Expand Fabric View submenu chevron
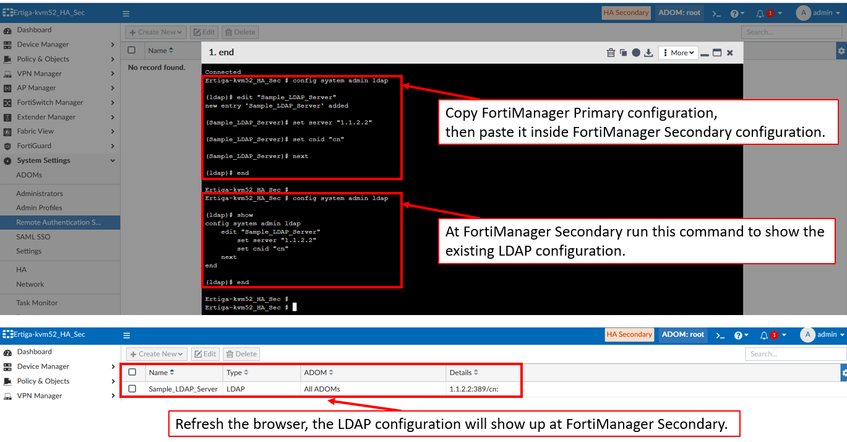 click(x=112, y=131)
